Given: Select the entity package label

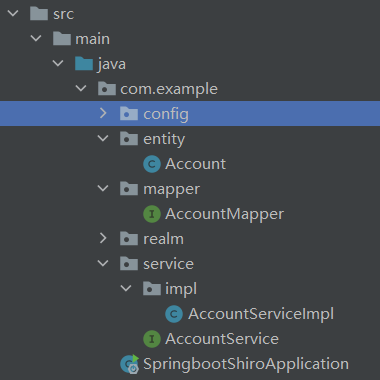Looking at the screenshot, I should [164, 139].
